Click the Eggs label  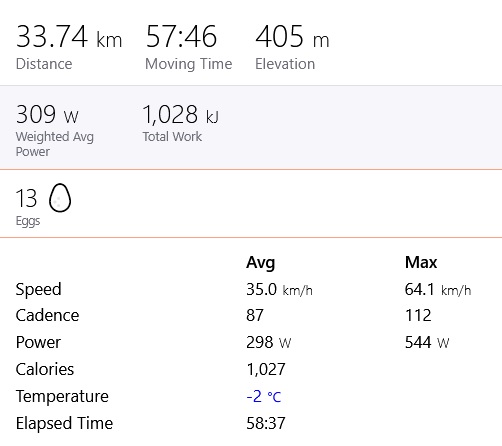pyautogui.click(x=28, y=221)
